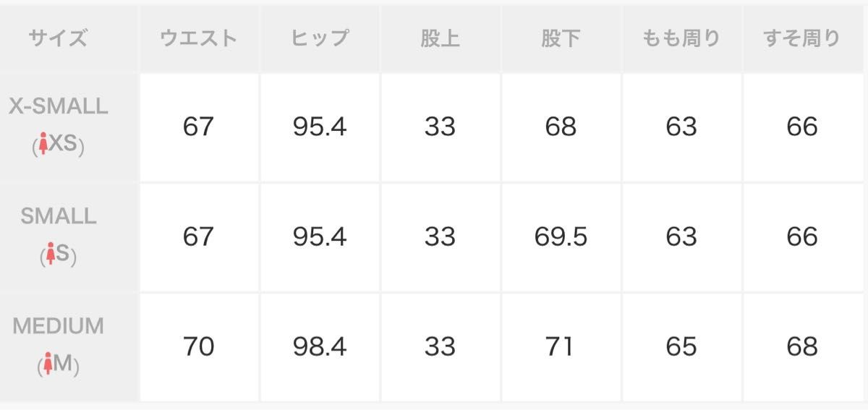Click the ヒップ column header
Image resolution: width=868 pixels, height=410 pixels.
click(x=320, y=38)
